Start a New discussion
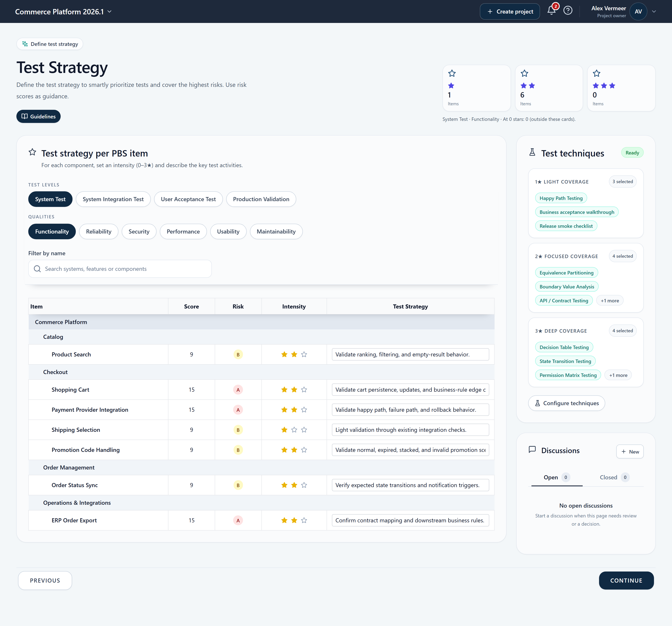This screenshot has height=626, width=672. 630,452
